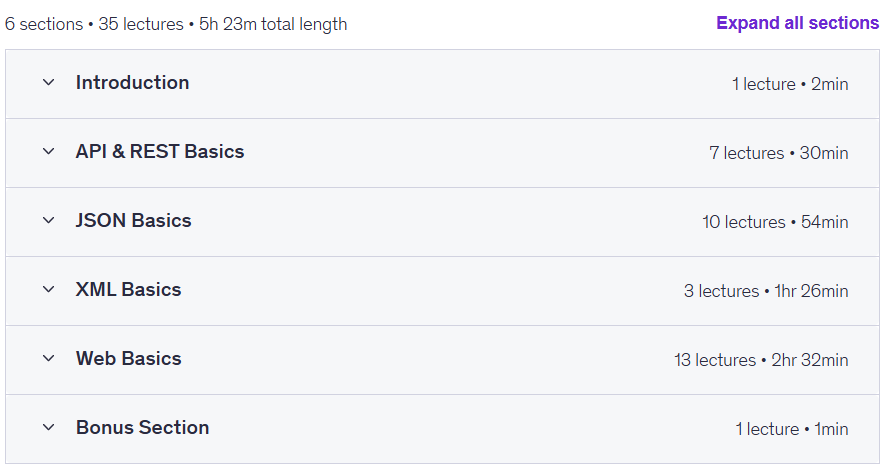
Task: Toggle the Web Basics chevron icon
Action: tap(49, 358)
